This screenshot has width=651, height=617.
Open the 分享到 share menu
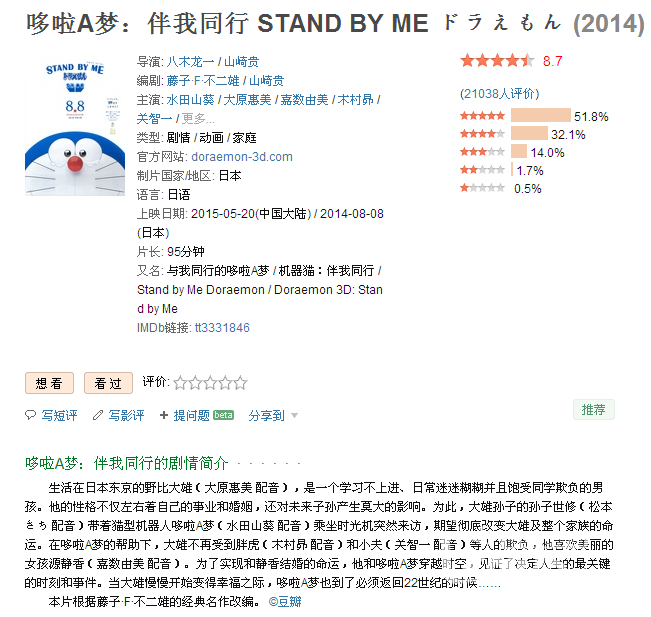(267, 415)
